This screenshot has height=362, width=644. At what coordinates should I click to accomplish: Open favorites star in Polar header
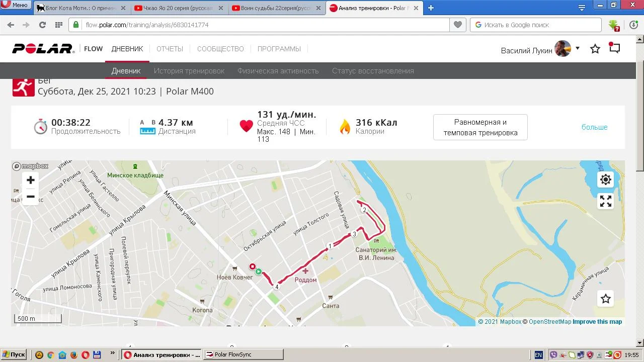(x=595, y=49)
